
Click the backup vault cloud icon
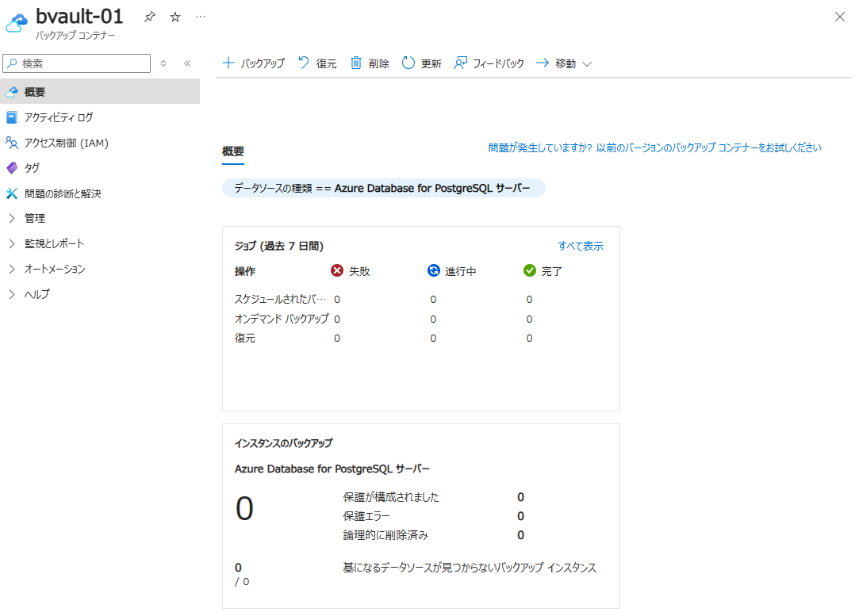coord(17,22)
